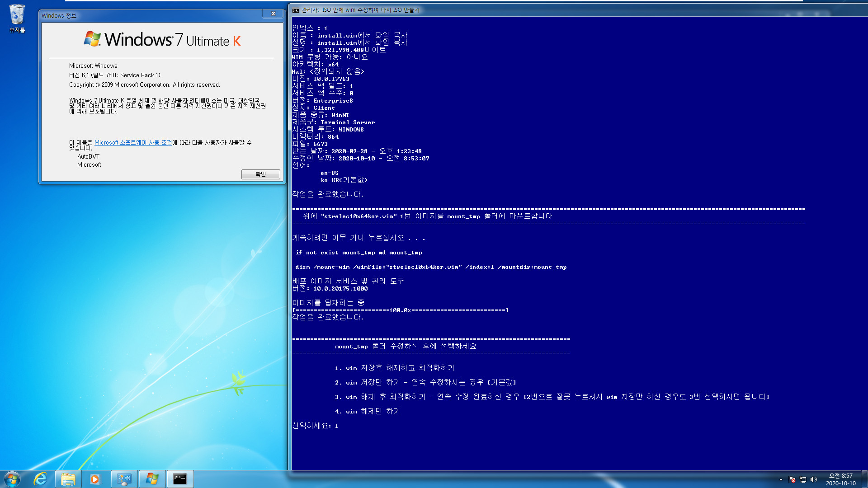The width and height of the screenshot is (868, 488).
Task: Launch Internet Explorer from the taskbar
Action: tap(40, 479)
